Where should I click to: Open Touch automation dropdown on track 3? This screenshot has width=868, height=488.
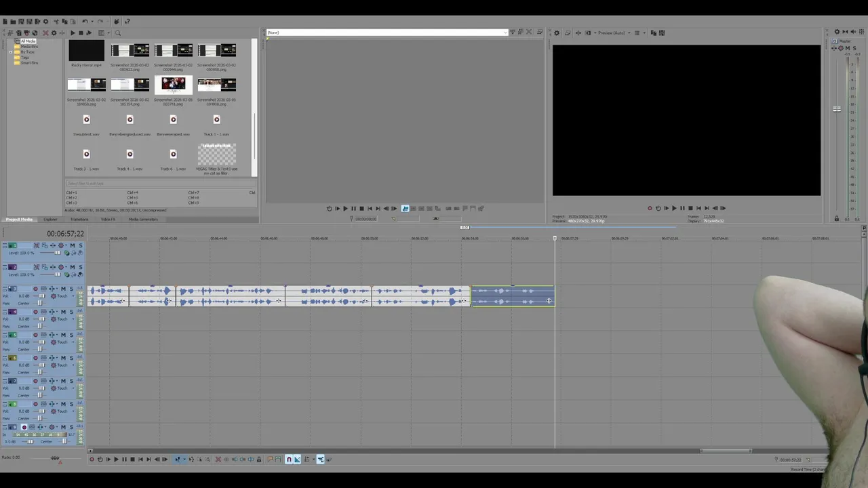[73, 296]
